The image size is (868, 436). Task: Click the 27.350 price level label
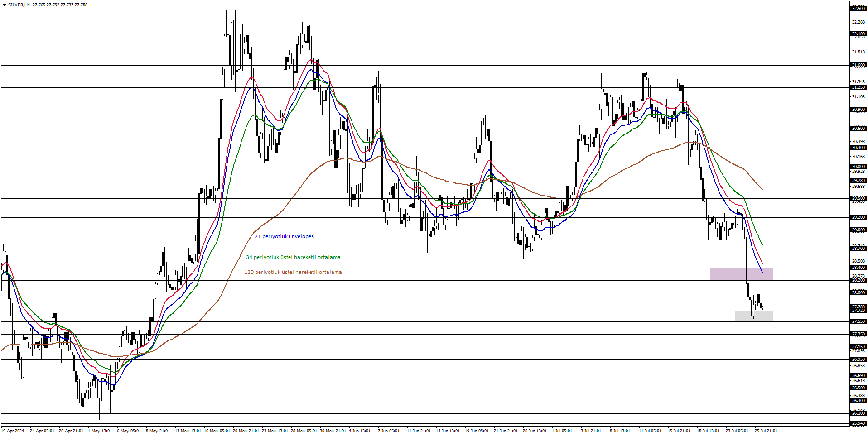tap(858, 334)
